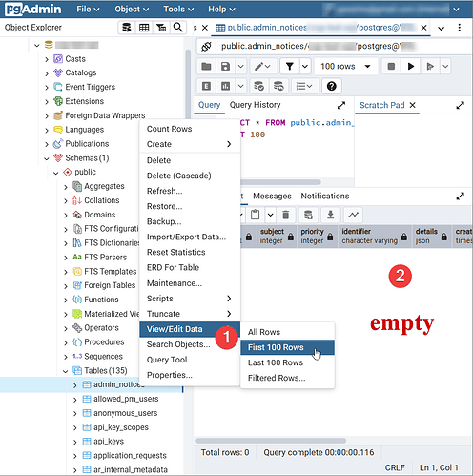This screenshot has height=476, width=473.
Task: Click the Commit database-check icon
Action: pos(258,86)
